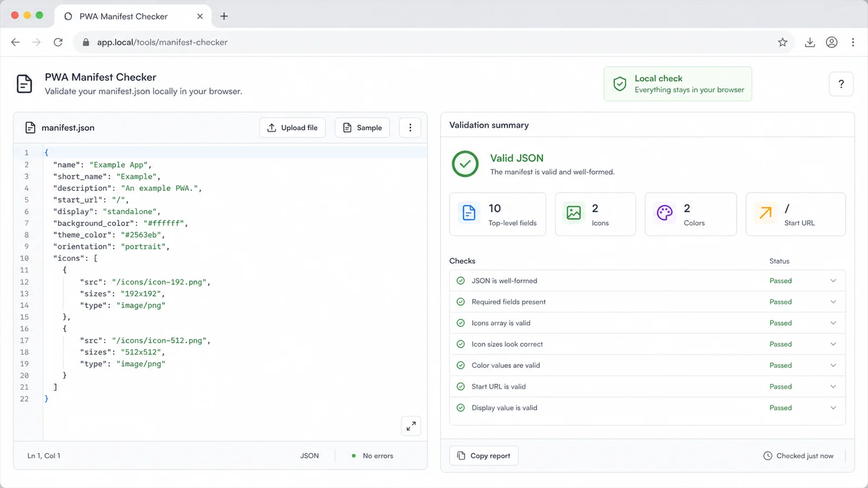Open help with question mark button
Viewport: 868px width, 488px height.
point(841,84)
